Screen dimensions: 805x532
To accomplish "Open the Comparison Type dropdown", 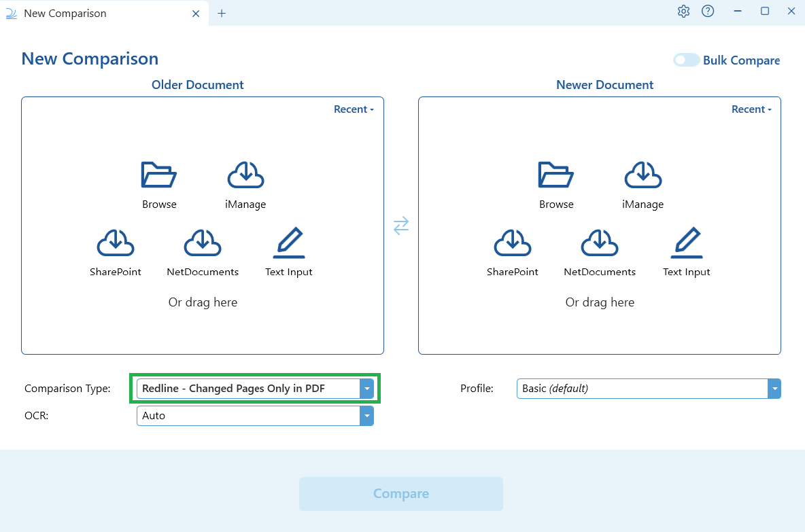I will pyautogui.click(x=367, y=388).
